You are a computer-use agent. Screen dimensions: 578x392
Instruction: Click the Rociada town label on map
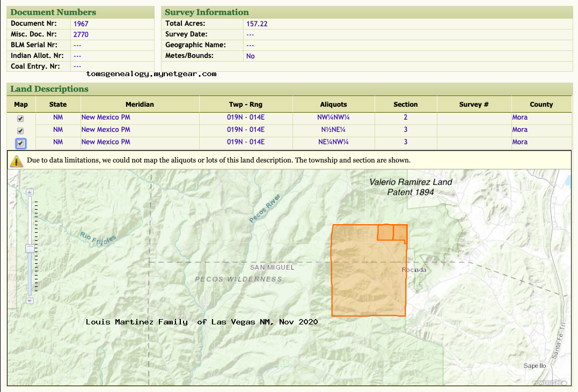tap(414, 270)
